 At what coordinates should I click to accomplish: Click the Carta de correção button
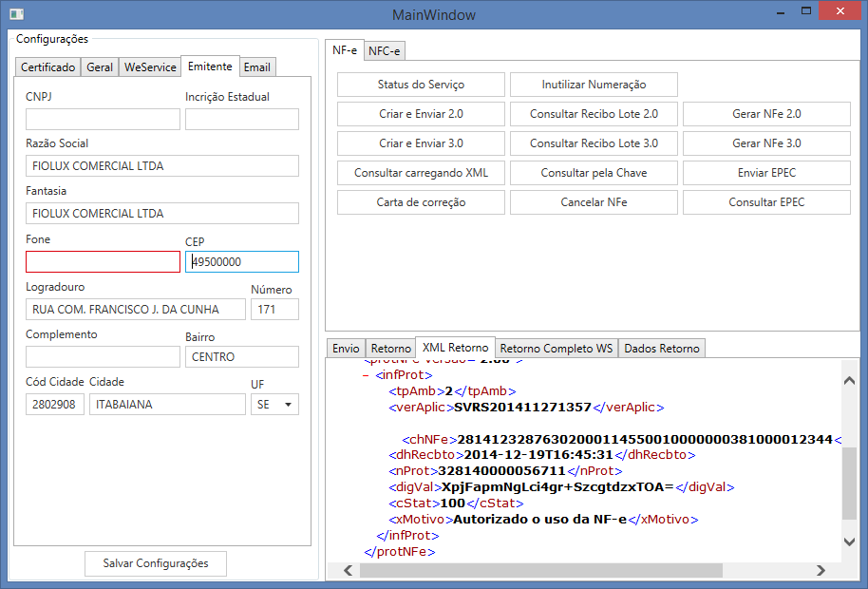click(x=421, y=202)
